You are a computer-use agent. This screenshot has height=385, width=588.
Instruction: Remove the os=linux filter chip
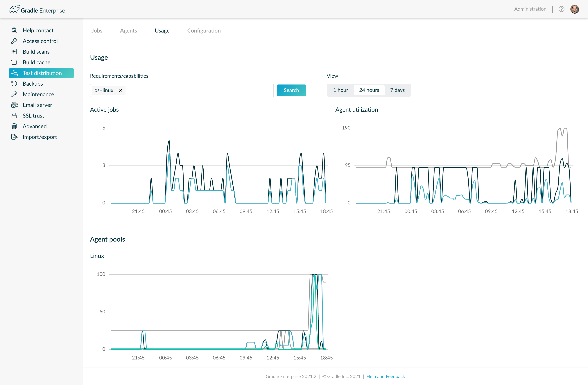point(121,90)
